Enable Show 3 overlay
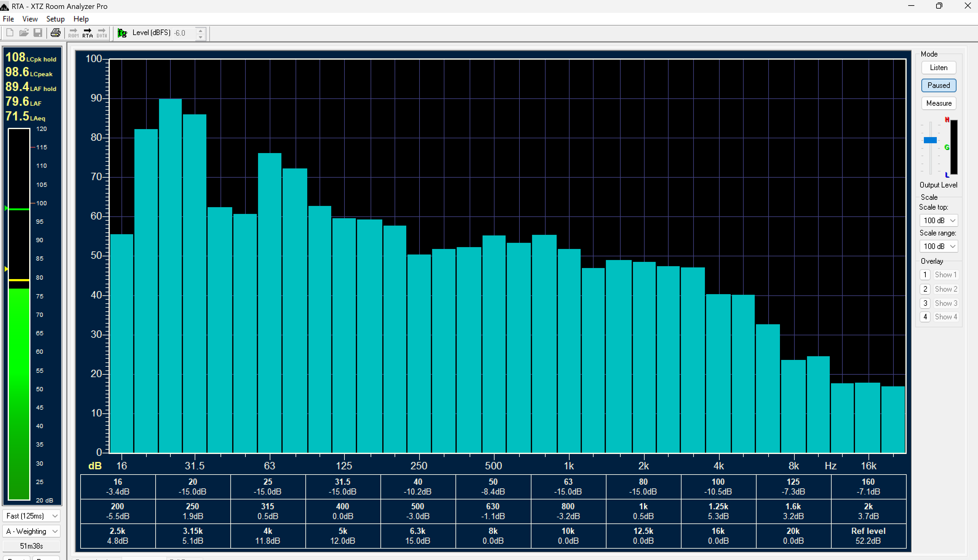The width and height of the screenshot is (978, 560). coord(946,303)
